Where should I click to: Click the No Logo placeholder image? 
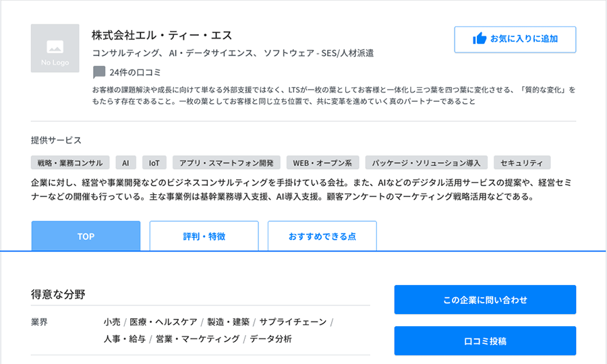(x=55, y=49)
